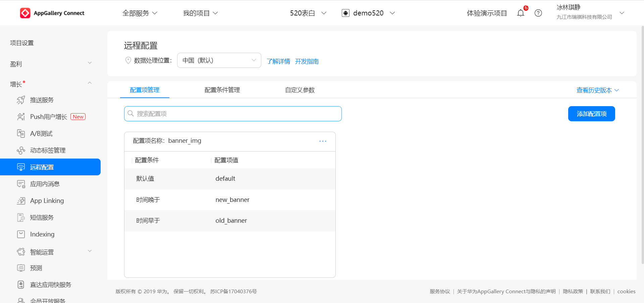Click the dynamic tag management icon
The height and width of the screenshot is (303, 644).
[21, 150]
